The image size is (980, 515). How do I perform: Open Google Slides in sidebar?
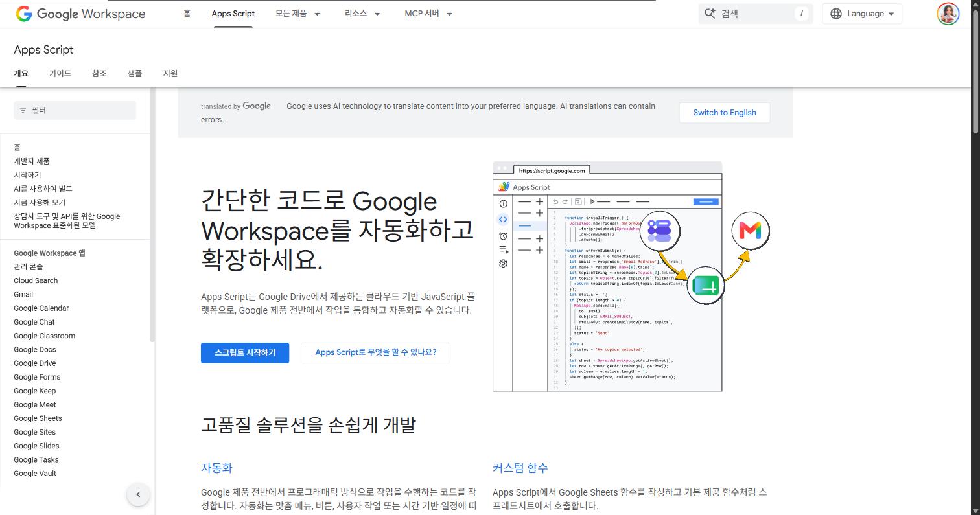pos(36,446)
